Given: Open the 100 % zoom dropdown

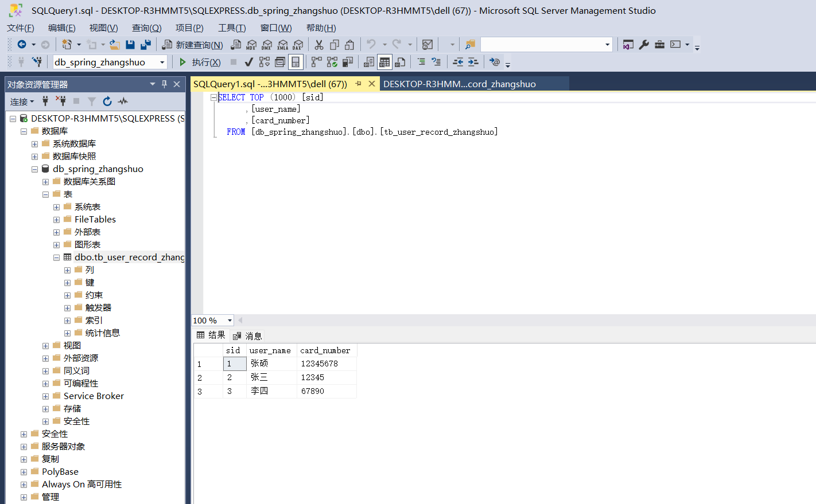Looking at the screenshot, I should tap(230, 321).
